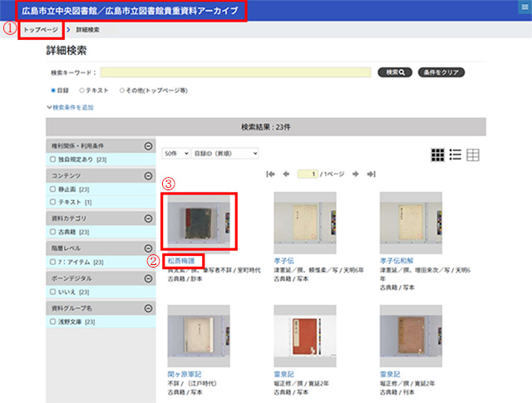Open the 関ヶ原軍記 book thumbnail
The height and width of the screenshot is (403, 532).
tap(199, 336)
